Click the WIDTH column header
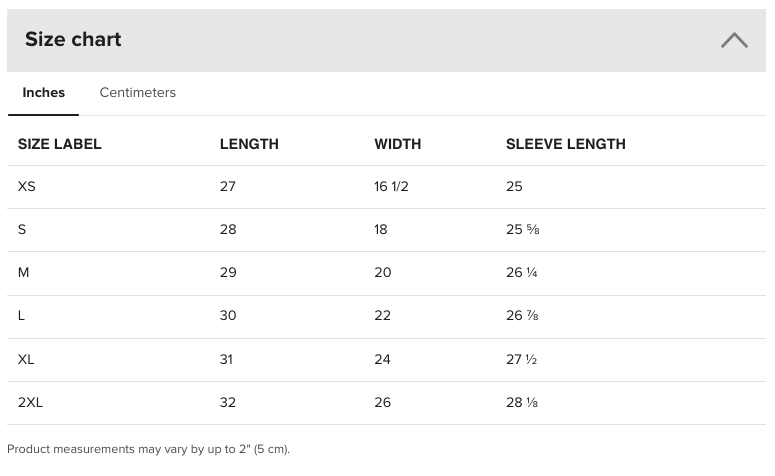The image size is (775, 476). click(x=397, y=144)
